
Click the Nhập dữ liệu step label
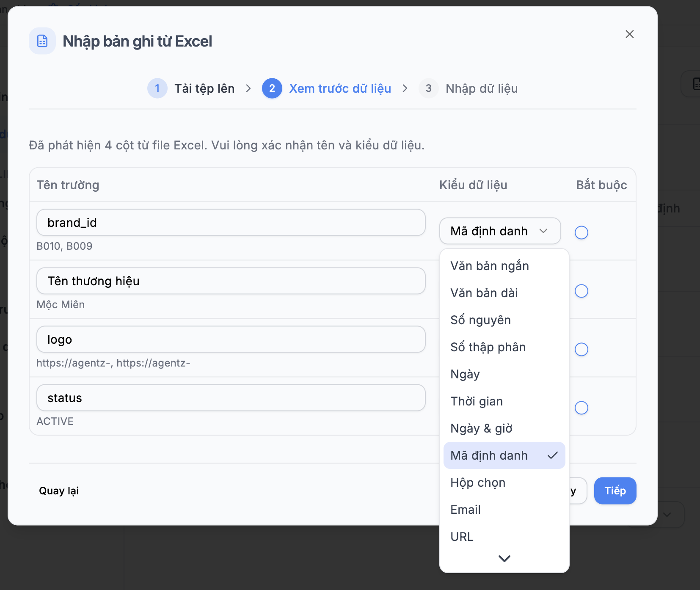[x=482, y=88]
